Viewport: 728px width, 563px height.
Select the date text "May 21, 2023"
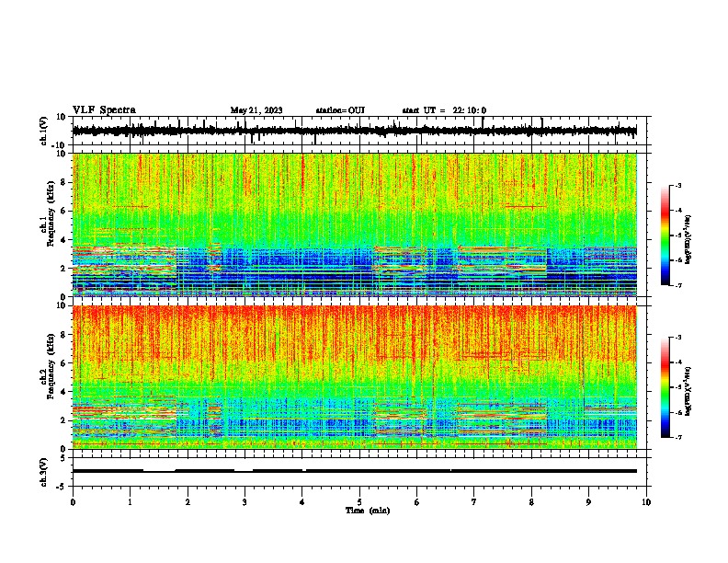[x=256, y=110]
